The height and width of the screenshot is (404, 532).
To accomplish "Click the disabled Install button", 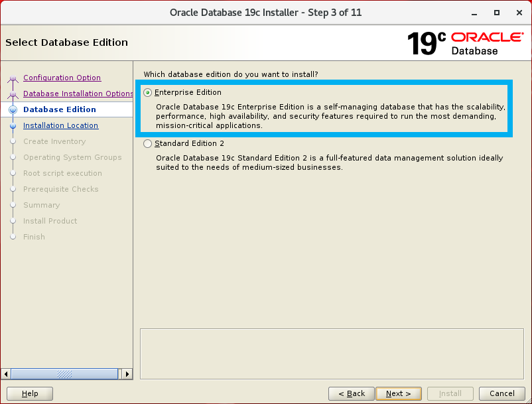I will [x=450, y=393].
